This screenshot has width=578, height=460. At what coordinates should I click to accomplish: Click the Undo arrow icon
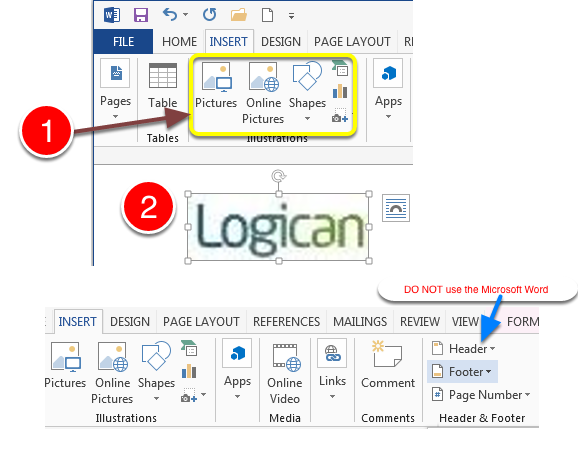170,15
